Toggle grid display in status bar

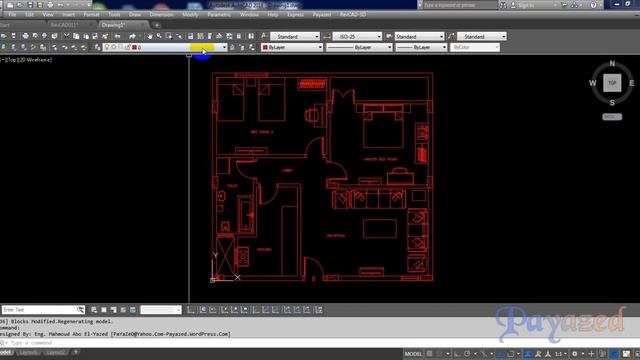click(x=429, y=354)
